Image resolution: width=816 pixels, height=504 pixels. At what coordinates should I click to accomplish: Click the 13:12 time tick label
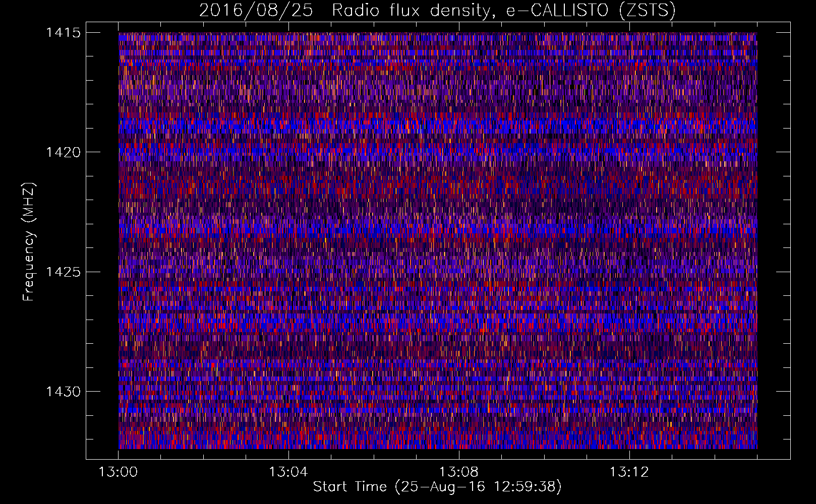pos(629,472)
